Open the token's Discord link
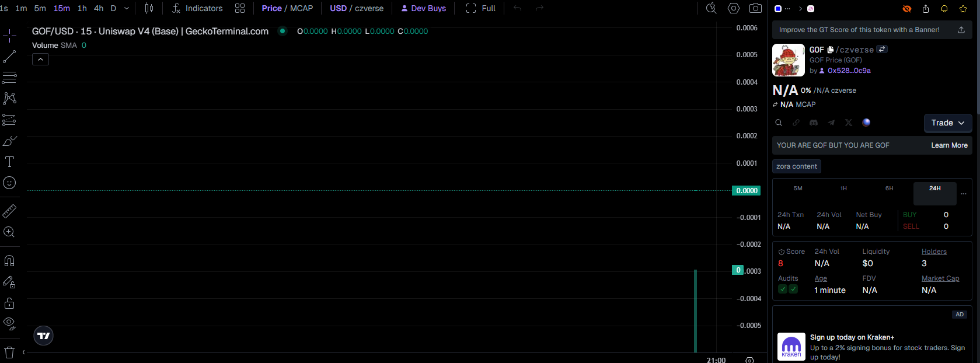The height and width of the screenshot is (363, 980). (x=814, y=123)
